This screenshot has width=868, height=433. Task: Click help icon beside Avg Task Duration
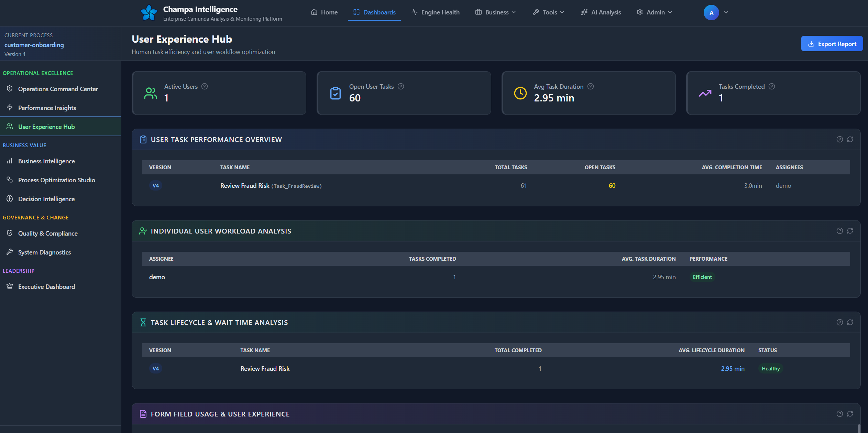590,86
